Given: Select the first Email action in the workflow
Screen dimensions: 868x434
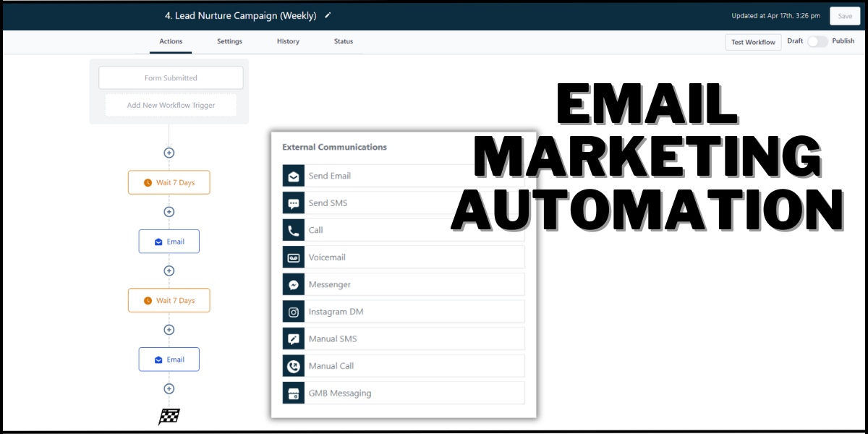Looking at the screenshot, I should pyautogui.click(x=169, y=241).
